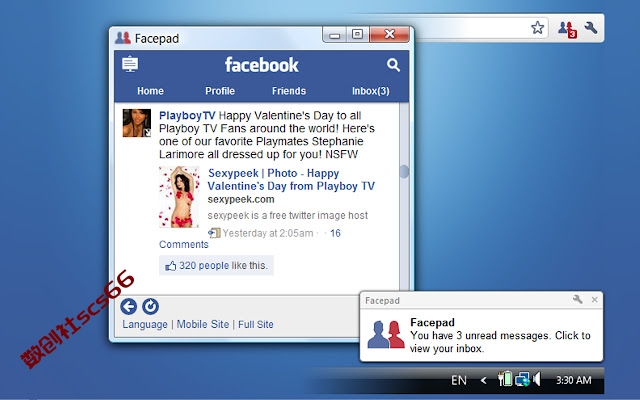Reload the page with the circular refresh icon
640x400 pixels.
pos(150,306)
